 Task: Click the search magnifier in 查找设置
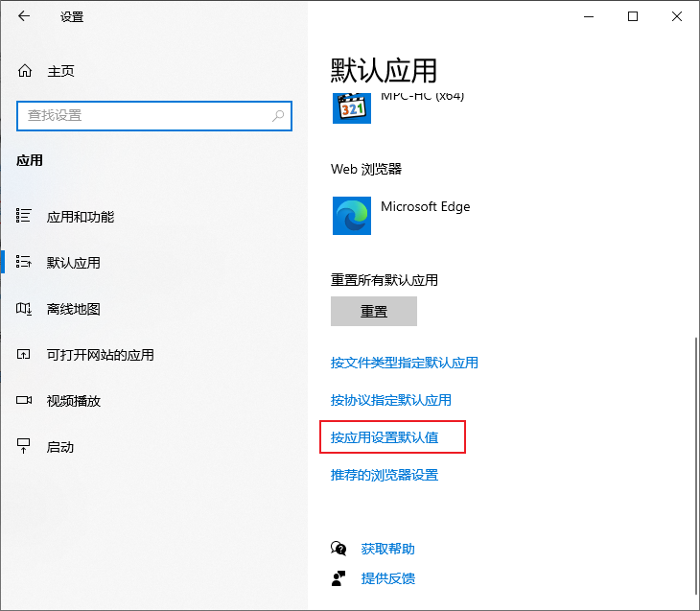tap(278, 116)
